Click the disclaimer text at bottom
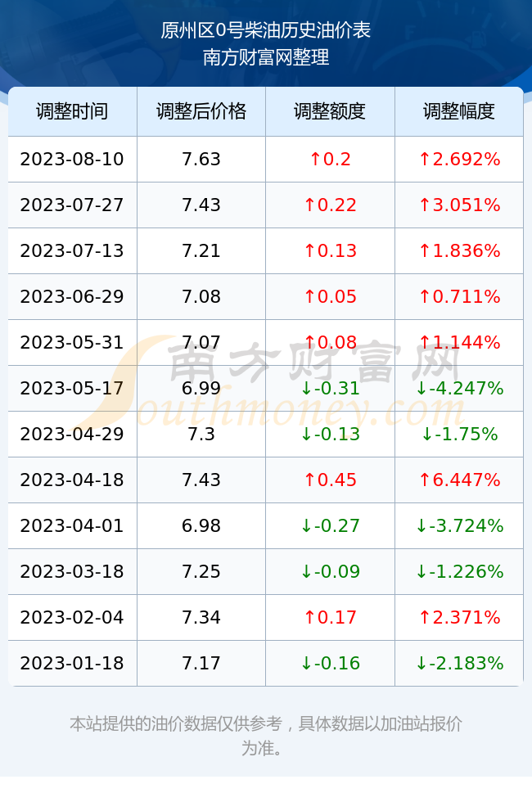 coord(265,736)
